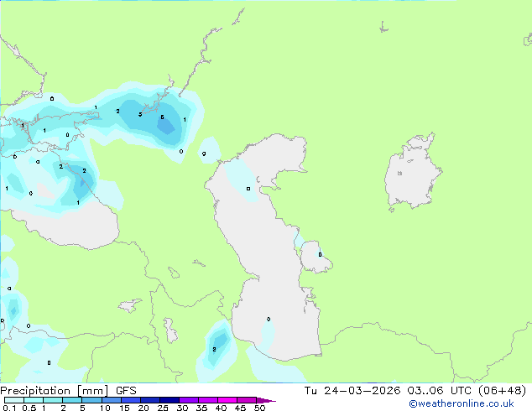The height and width of the screenshot is (411, 532).
Task: Click the '40' legend scale label
Action: (x=221, y=408)
